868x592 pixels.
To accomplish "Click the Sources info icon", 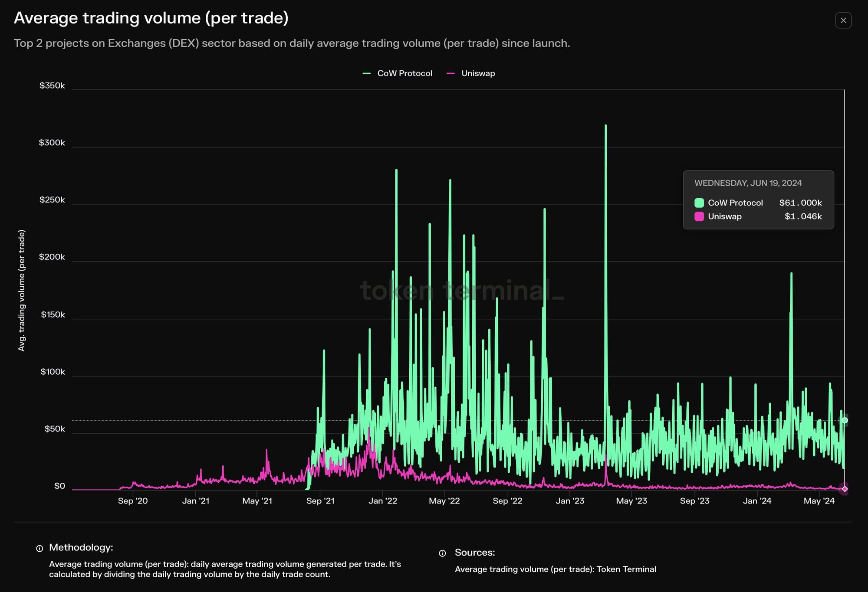I will point(442,553).
